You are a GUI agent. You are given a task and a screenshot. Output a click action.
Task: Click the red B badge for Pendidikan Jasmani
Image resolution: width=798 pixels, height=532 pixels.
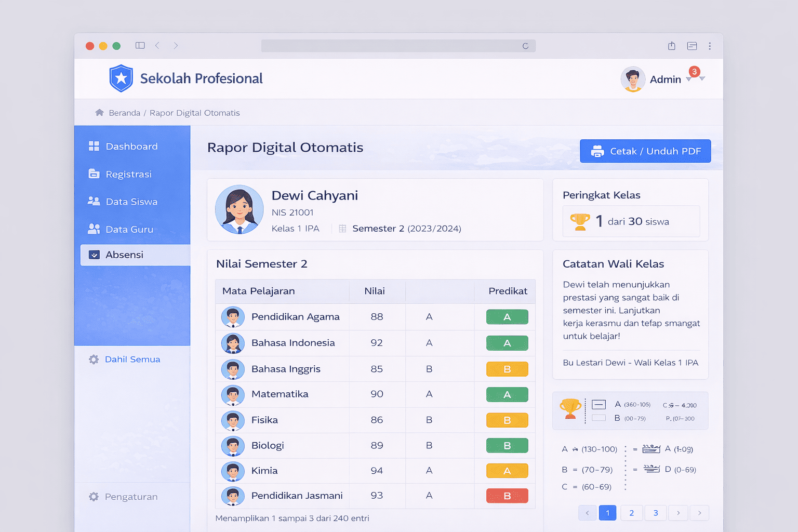[x=507, y=496]
